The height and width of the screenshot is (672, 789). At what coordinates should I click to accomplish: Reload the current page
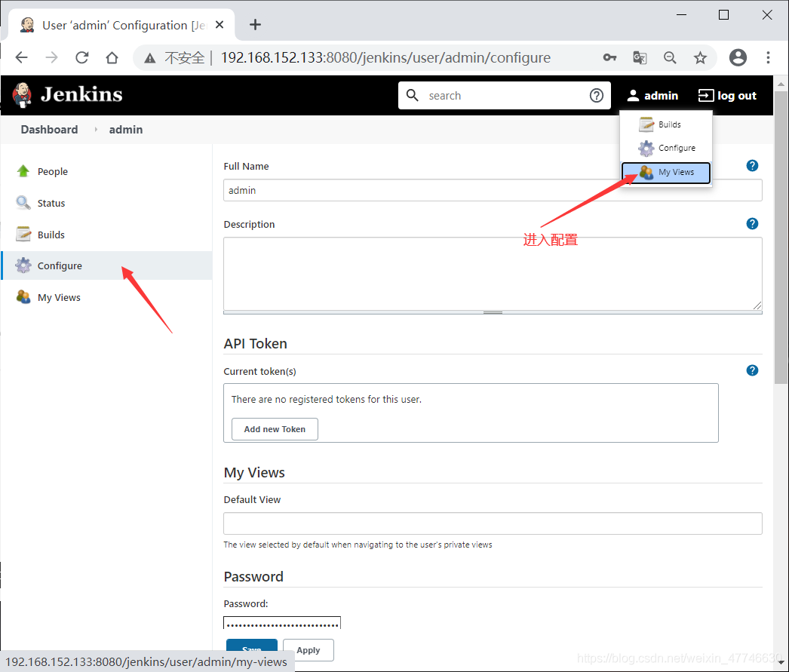pos(82,57)
